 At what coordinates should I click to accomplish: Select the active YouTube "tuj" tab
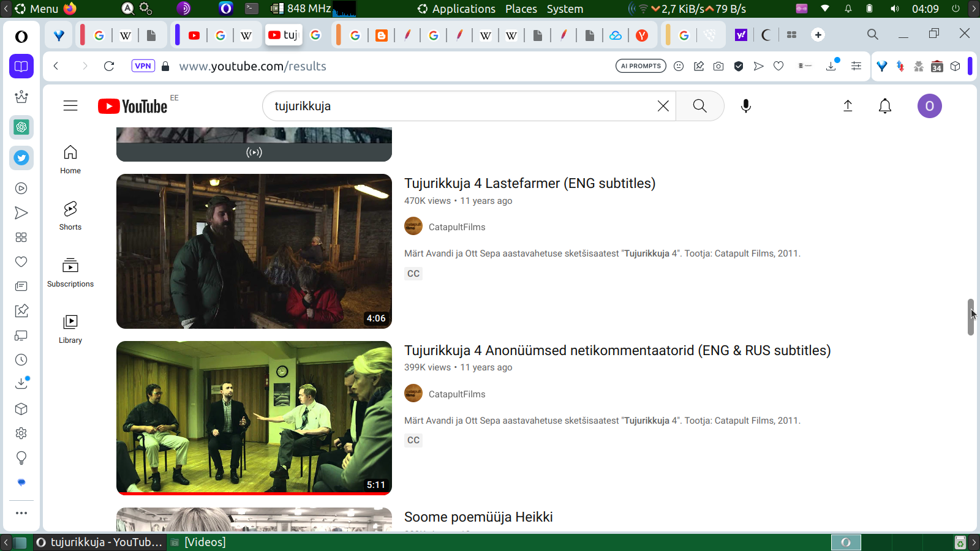coord(284,35)
